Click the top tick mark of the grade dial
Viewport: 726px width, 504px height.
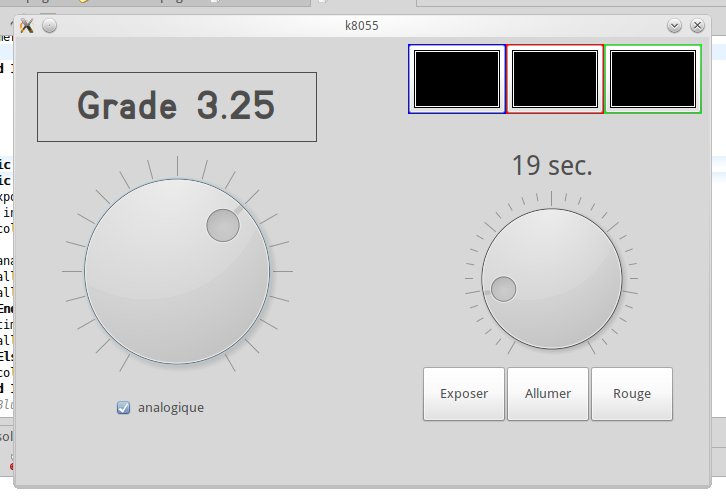pyautogui.click(x=177, y=163)
